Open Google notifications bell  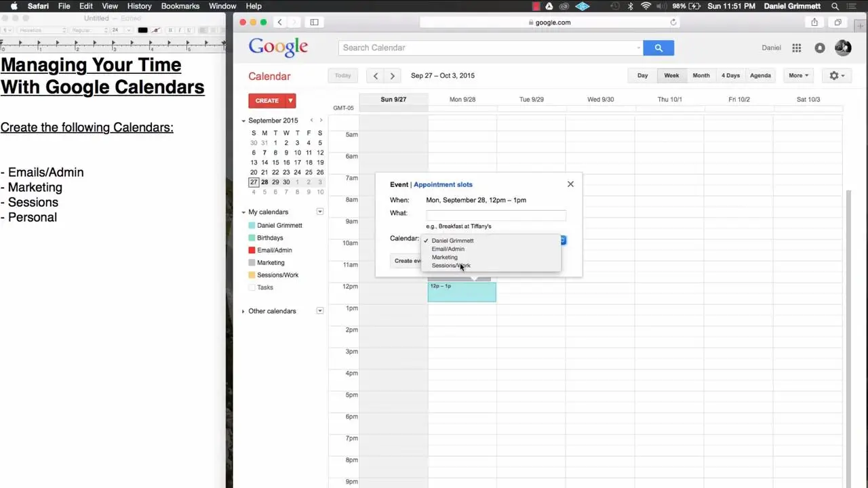click(x=820, y=47)
